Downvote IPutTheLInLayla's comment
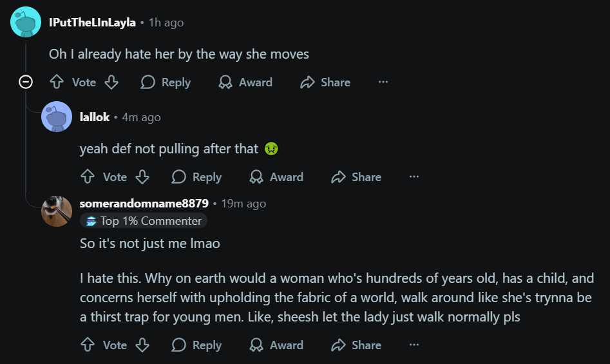Image resolution: width=610 pixels, height=364 pixels. pyautogui.click(x=111, y=82)
